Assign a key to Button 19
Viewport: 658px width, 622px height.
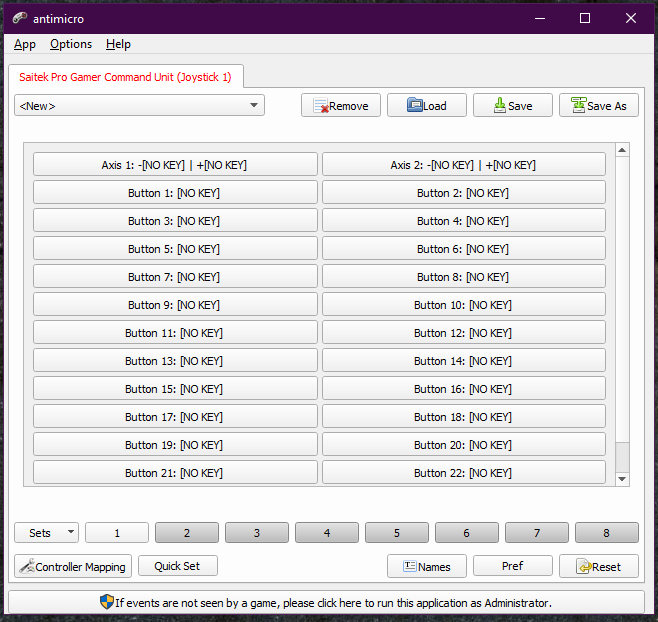pyautogui.click(x=175, y=445)
